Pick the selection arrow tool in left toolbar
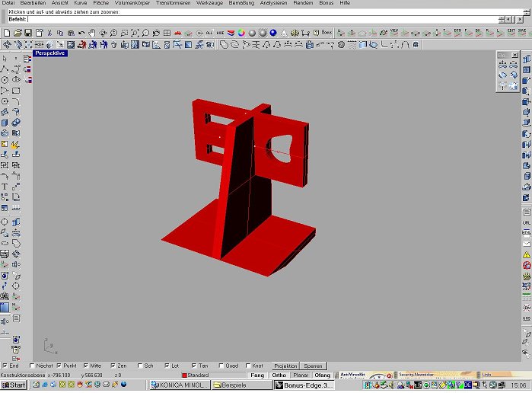 point(5,58)
